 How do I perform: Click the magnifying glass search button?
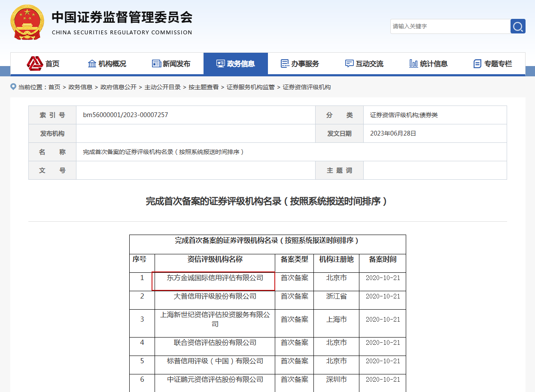(518, 26)
